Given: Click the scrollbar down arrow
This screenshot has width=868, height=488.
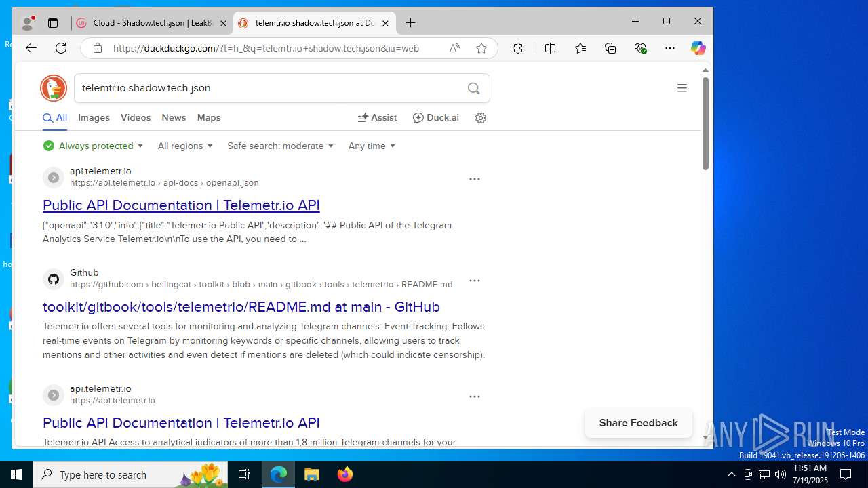Looking at the screenshot, I should pyautogui.click(x=705, y=438).
